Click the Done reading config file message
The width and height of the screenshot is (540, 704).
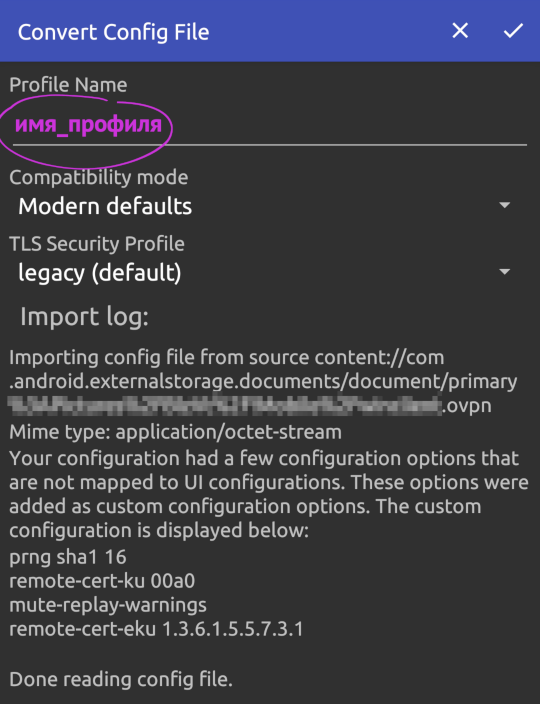pyautogui.click(x=121, y=680)
